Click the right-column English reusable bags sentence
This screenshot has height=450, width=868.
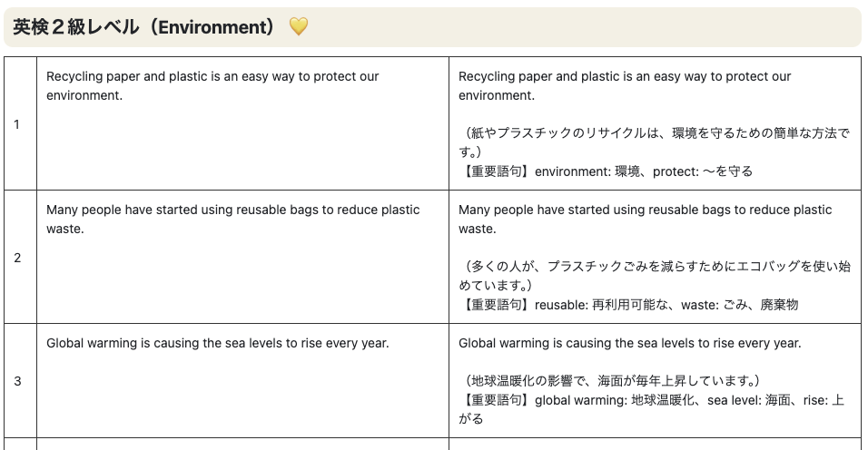(x=645, y=219)
